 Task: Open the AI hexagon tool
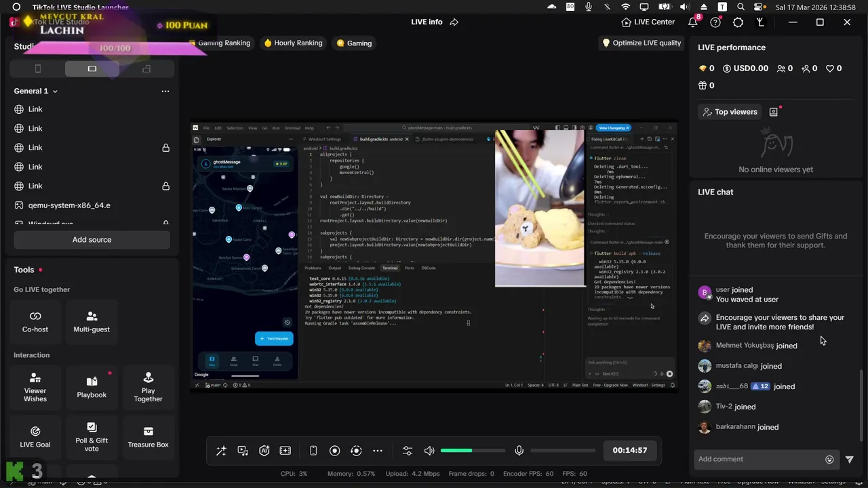click(264, 451)
